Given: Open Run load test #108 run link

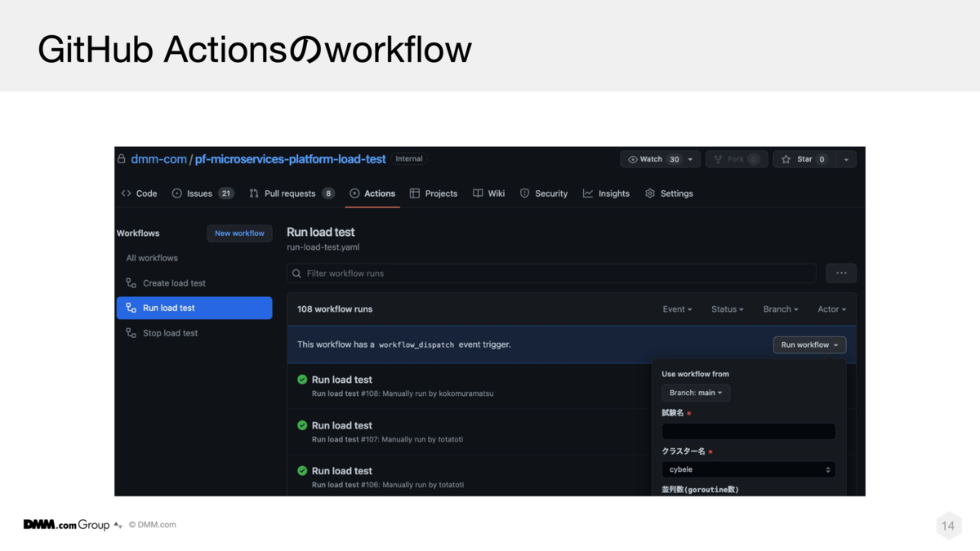Looking at the screenshot, I should click(342, 380).
